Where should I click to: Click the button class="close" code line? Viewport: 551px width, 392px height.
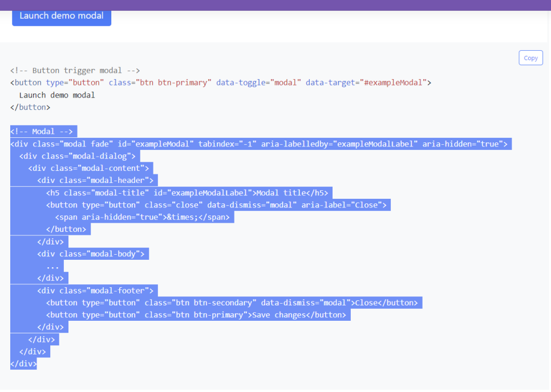(216, 205)
